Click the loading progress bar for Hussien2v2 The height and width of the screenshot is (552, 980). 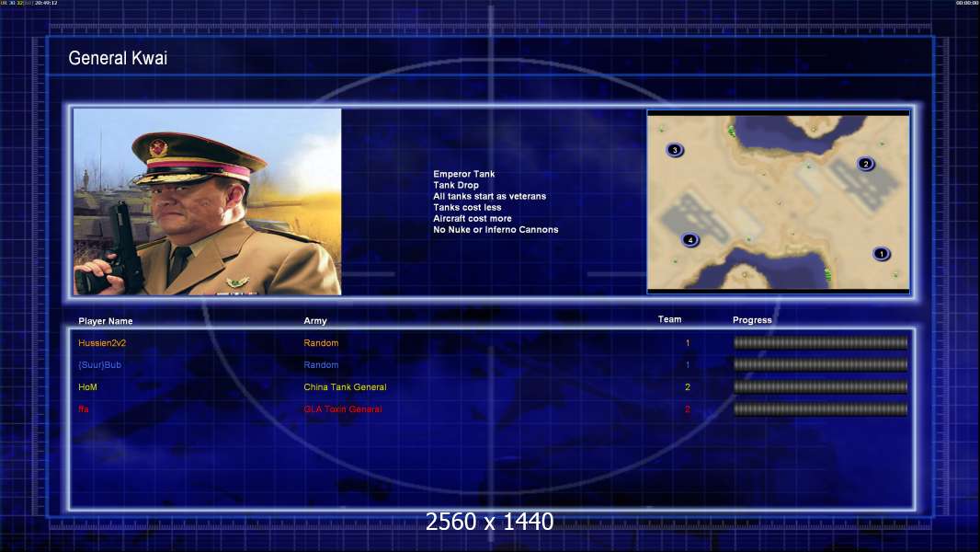pyautogui.click(x=820, y=342)
